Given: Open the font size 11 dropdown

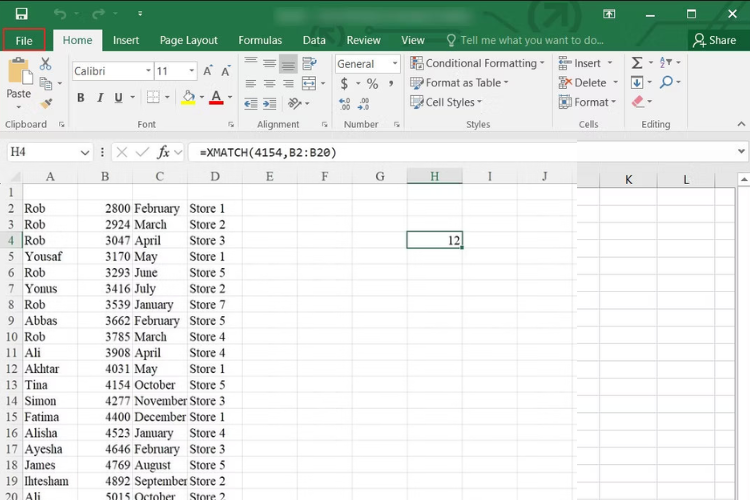Looking at the screenshot, I should 191,71.
